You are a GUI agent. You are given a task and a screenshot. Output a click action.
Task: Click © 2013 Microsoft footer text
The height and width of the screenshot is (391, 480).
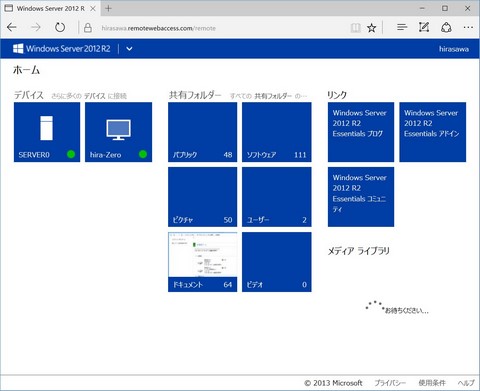(333, 383)
